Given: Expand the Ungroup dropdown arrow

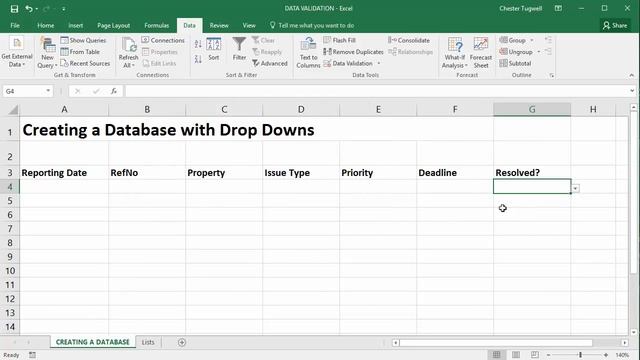Looking at the screenshot, I should 539,52.
